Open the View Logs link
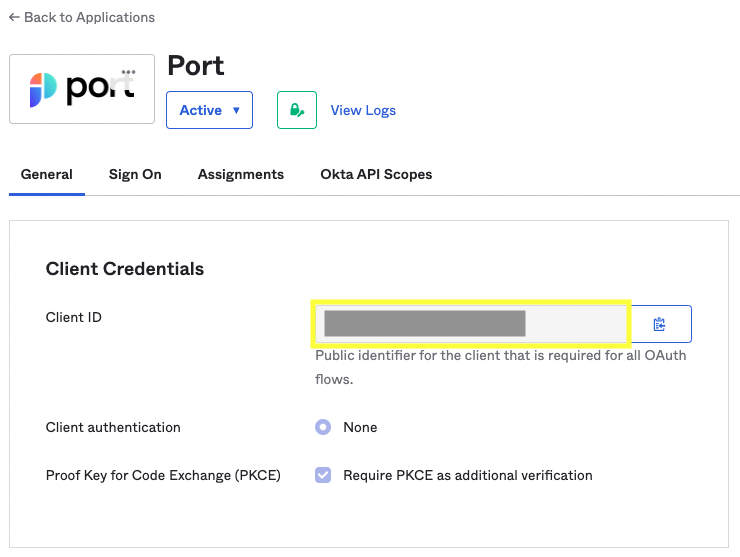This screenshot has width=740, height=557. [363, 110]
